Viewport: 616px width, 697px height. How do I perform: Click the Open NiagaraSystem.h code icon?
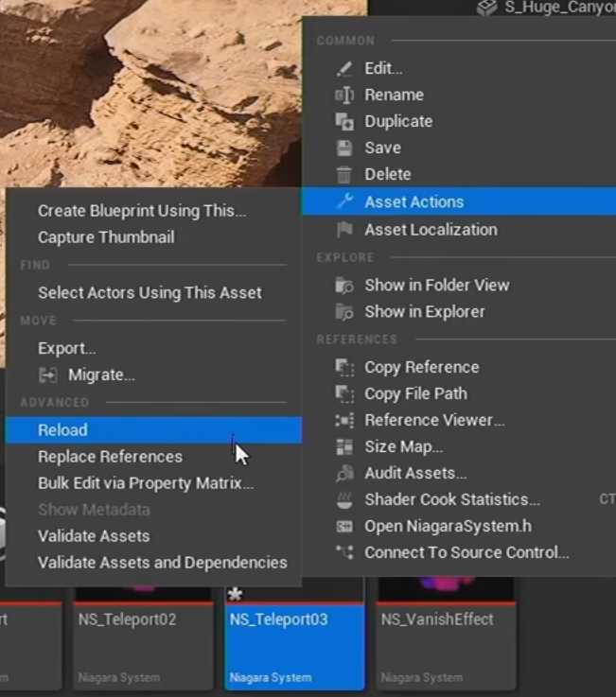(344, 527)
